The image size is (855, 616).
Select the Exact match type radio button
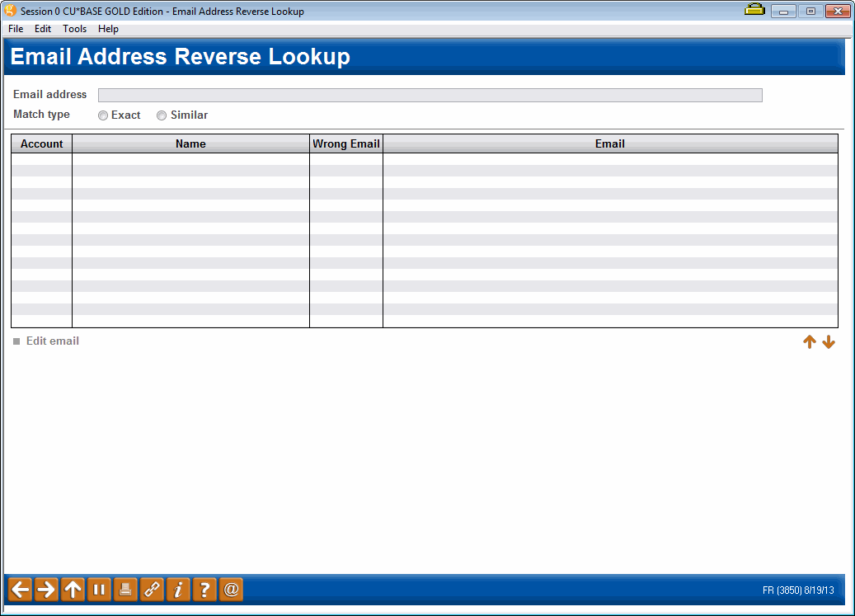[103, 115]
